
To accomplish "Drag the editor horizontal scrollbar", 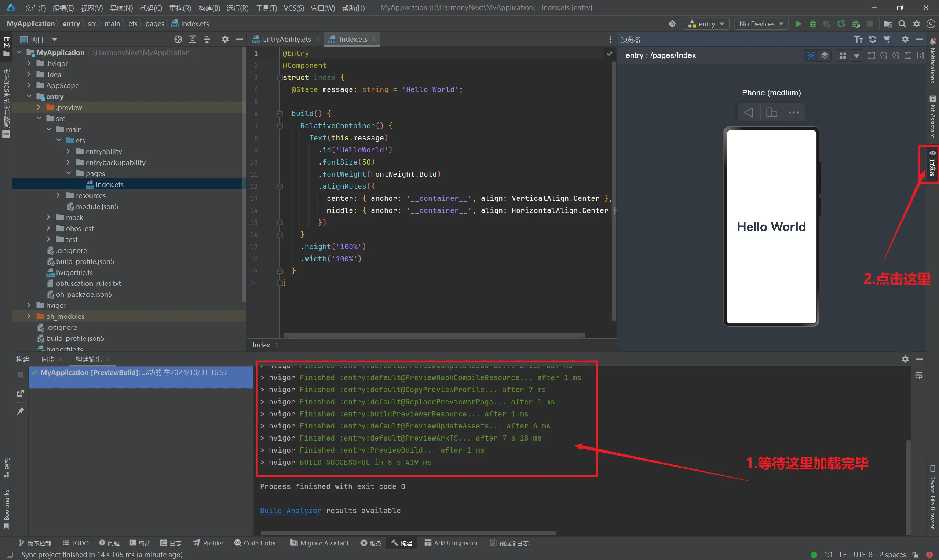I will point(434,334).
